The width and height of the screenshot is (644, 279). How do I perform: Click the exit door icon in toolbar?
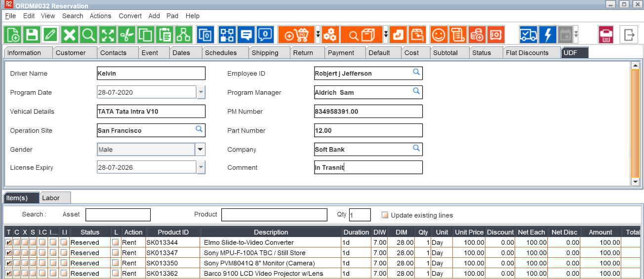pos(629,35)
